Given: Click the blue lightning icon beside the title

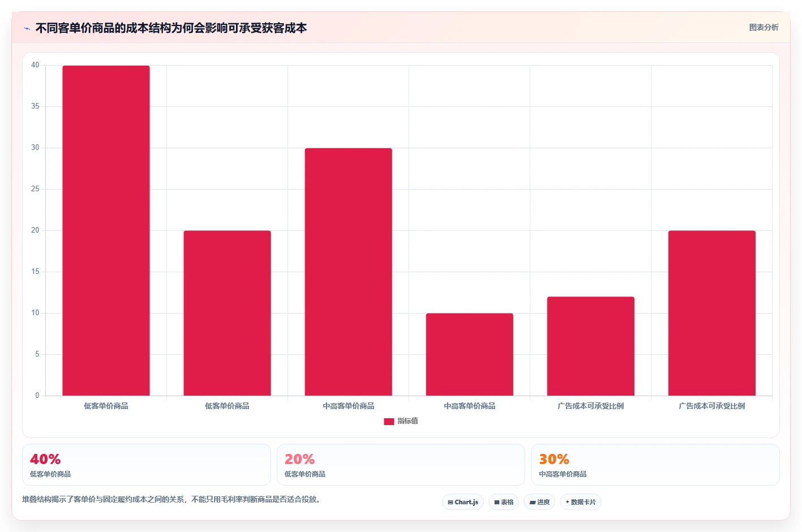Looking at the screenshot, I should click(27, 28).
